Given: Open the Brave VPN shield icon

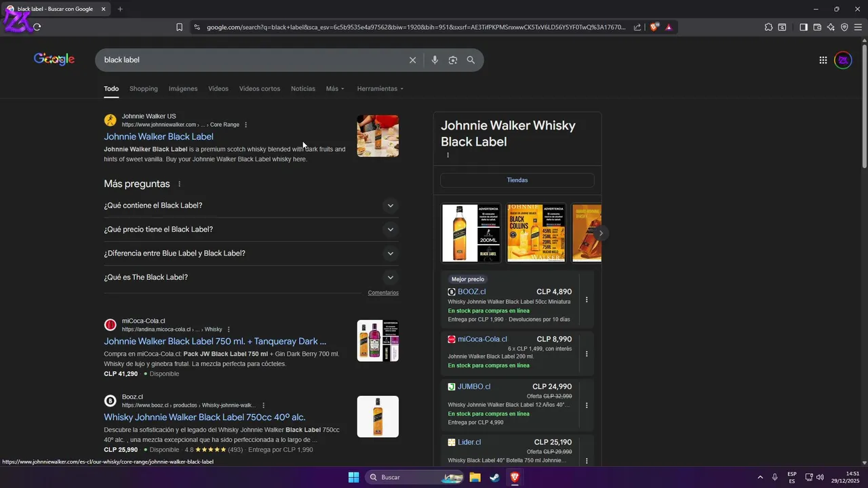Looking at the screenshot, I should 844,27.
